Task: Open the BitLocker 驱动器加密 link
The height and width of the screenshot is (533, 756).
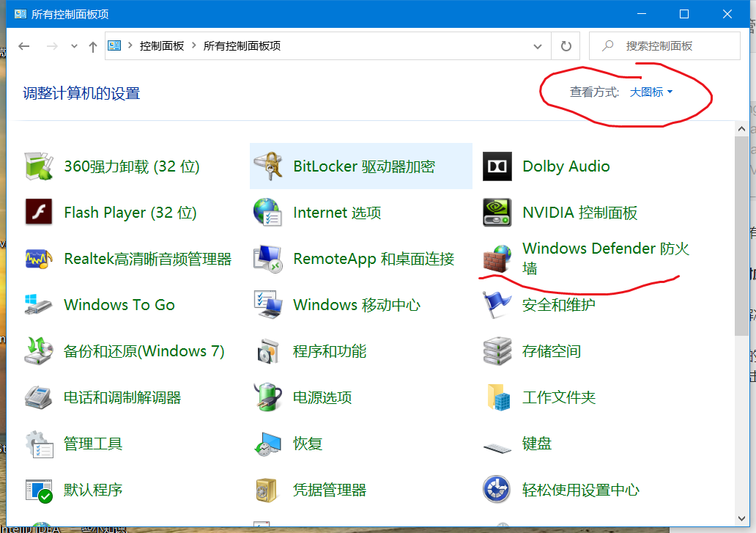Action: click(364, 166)
